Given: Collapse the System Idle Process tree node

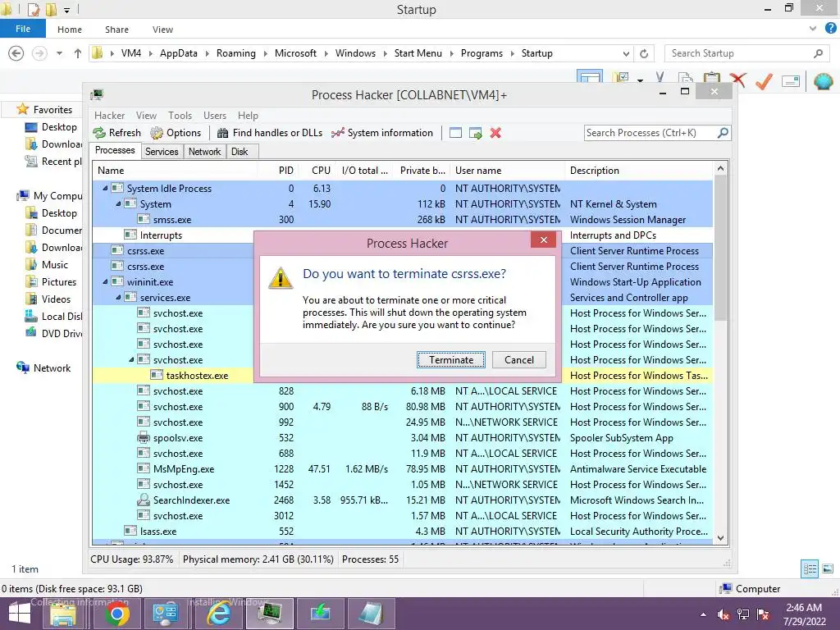Looking at the screenshot, I should point(106,188).
